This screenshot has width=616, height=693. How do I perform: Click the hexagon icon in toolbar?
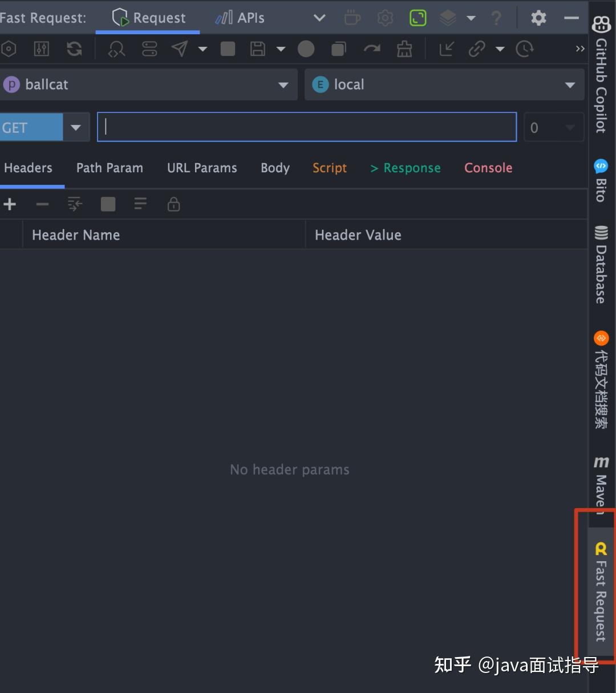click(x=8, y=49)
